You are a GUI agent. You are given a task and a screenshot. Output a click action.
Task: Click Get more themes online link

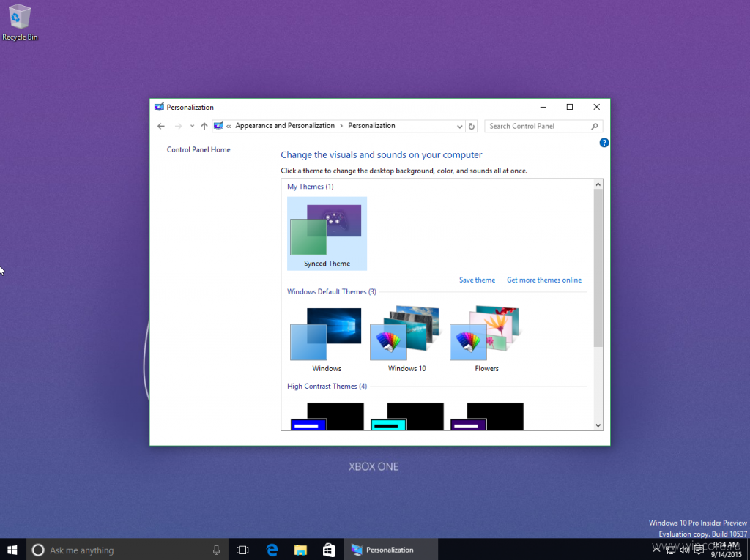click(x=544, y=280)
